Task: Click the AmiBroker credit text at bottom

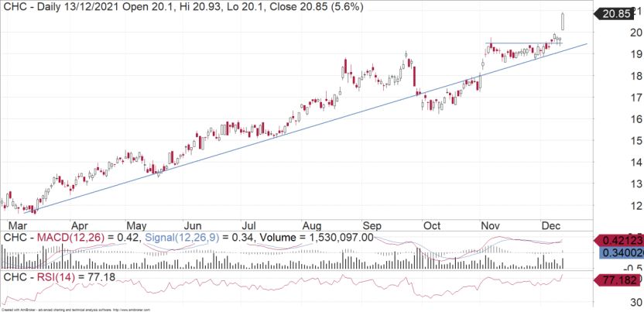Action: click(x=76, y=310)
